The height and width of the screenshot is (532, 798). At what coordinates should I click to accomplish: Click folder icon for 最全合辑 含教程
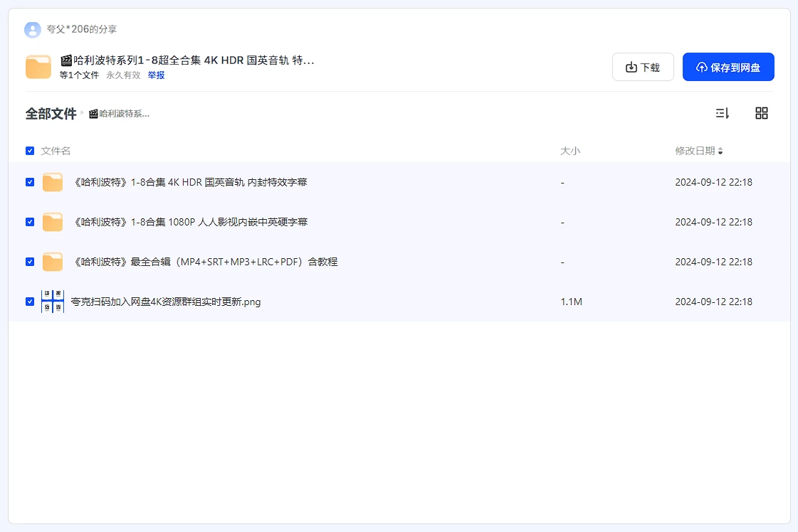pos(53,262)
